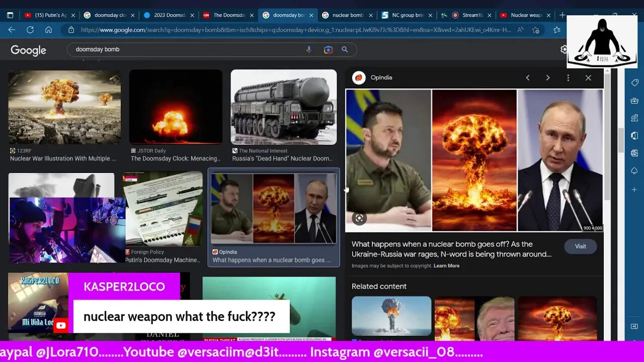Search by voice microphone icon
This screenshot has width=644, height=362.
309,49
